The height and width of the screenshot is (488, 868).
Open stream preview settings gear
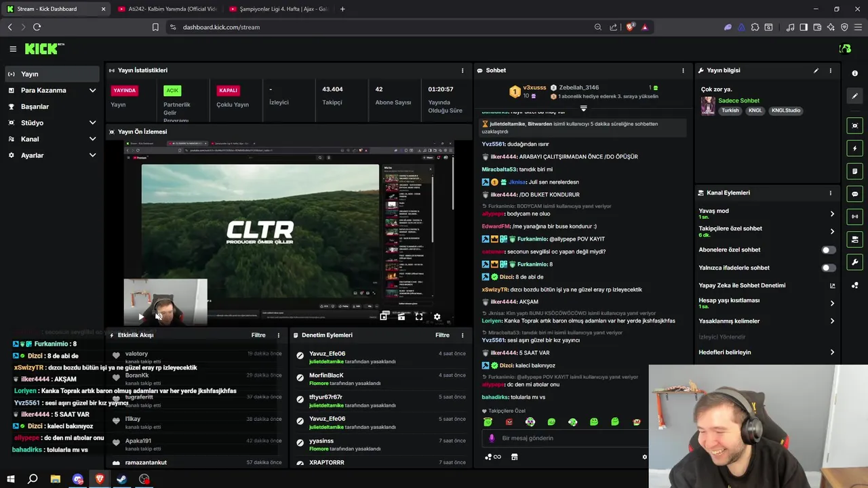point(437,317)
